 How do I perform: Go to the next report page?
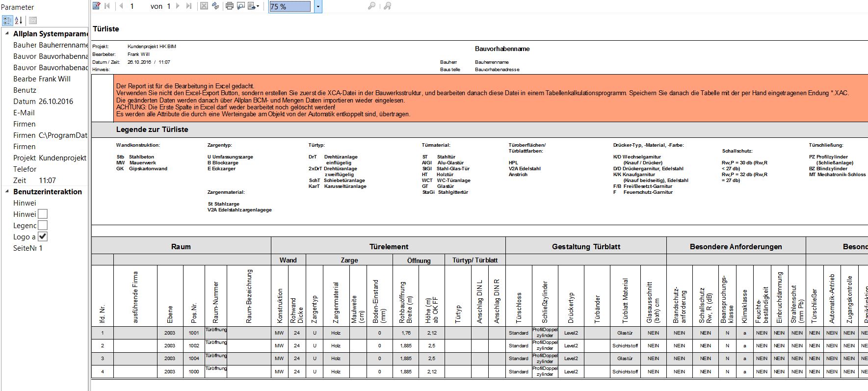(x=178, y=6)
